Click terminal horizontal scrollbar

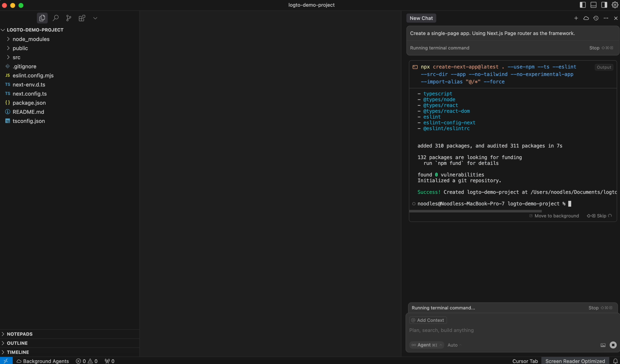coord(475,211)
